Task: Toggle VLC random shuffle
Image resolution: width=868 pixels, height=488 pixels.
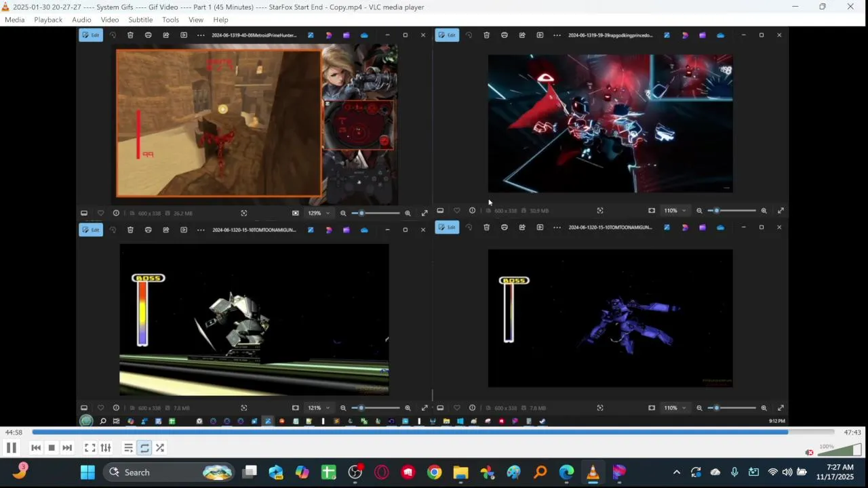Action: pyautogui.click(x=160, y=448)
